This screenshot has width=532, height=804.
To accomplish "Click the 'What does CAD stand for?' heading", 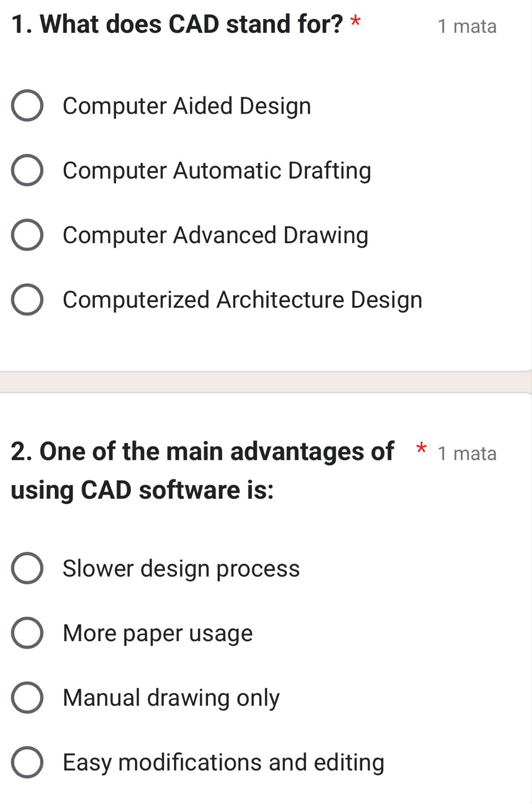I will tap(177, 24).
